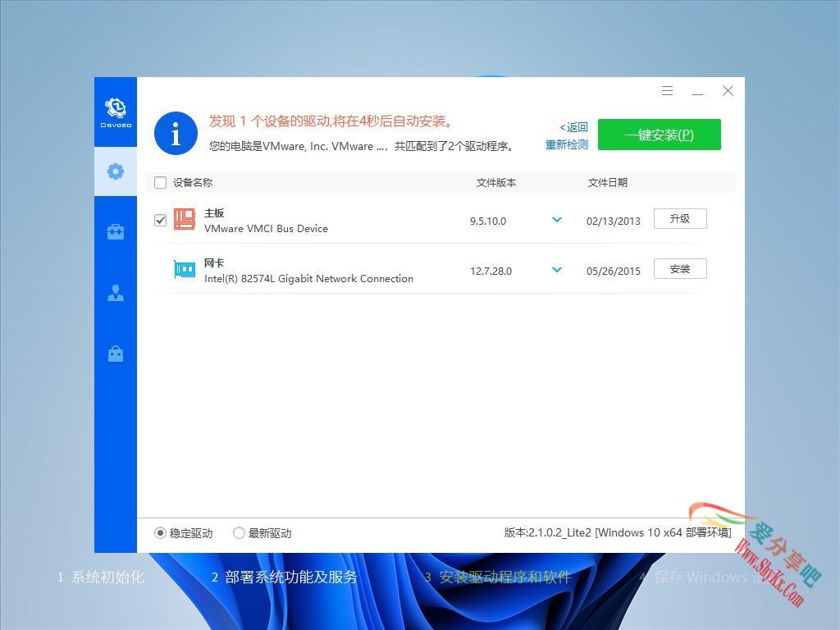Screen dimensions: 840x630
Task: Click the auto-install countdown message in red
Action: (331, 121)
